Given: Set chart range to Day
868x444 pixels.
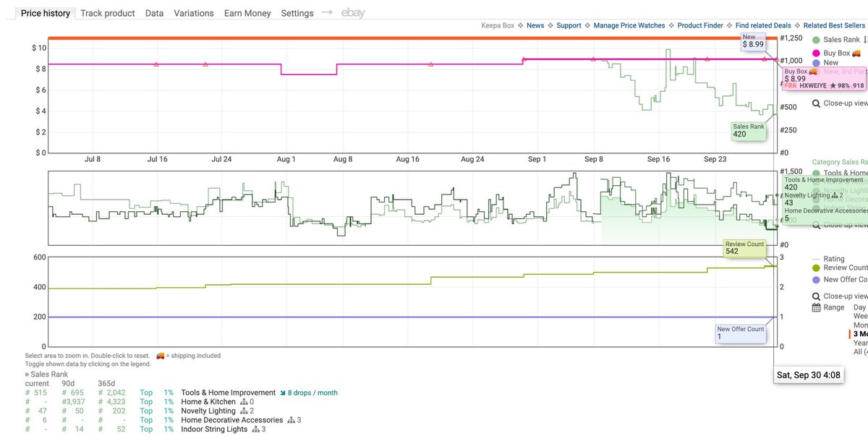Looking at the screenshot, I should coord(860,307).
